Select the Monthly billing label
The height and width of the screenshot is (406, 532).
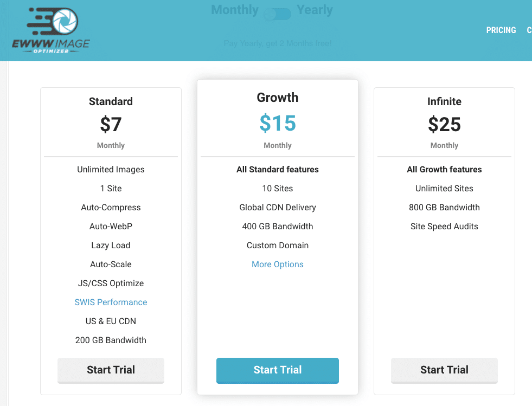coord(235,10)
